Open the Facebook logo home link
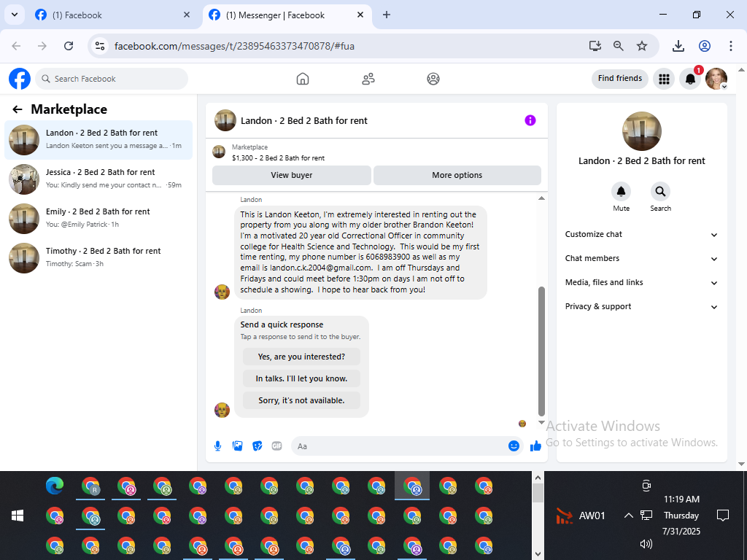The height and width of the screenshot is (560, 747). coord(20,79)
